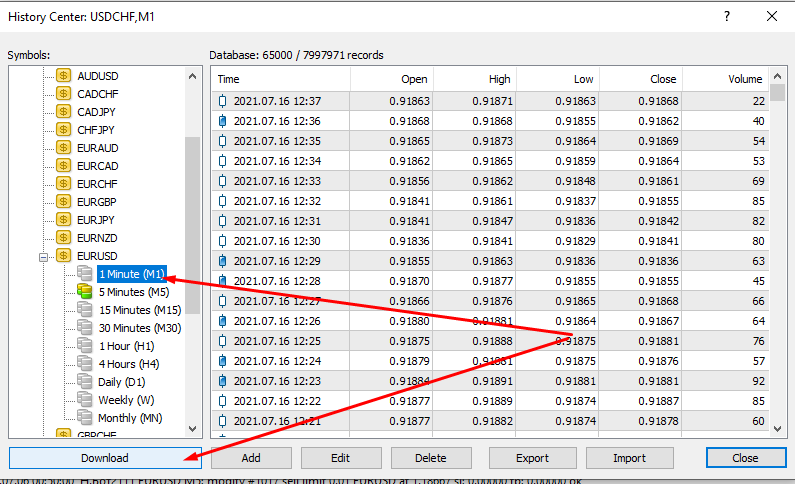795x484 pixels.
Task: Collapse the EURUSD symbol tree node
Action: [x=44, y=257]
